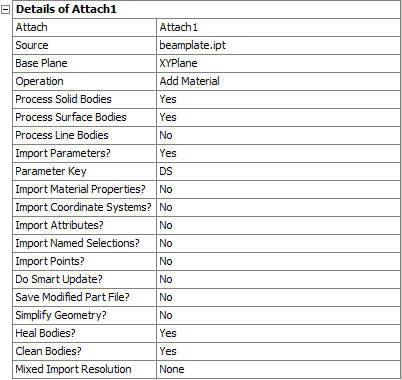Edit the Parameter Key DS field

tap(278, 171)
